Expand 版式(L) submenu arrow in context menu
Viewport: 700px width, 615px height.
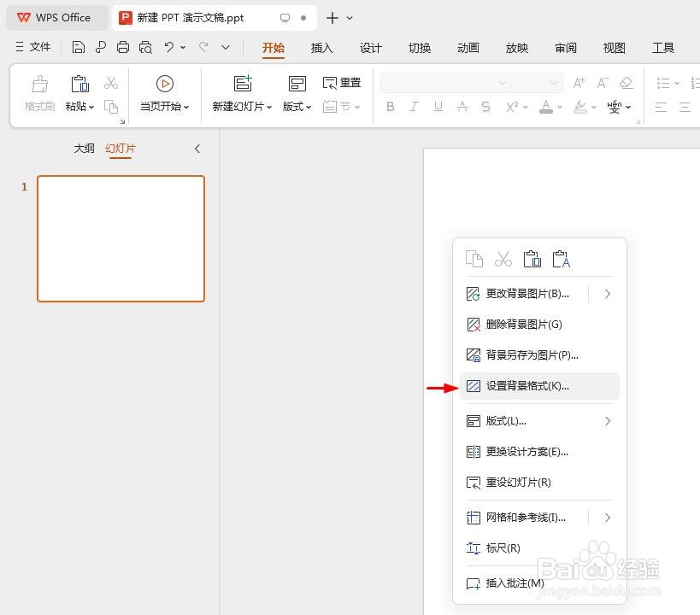tap(607, 421)
